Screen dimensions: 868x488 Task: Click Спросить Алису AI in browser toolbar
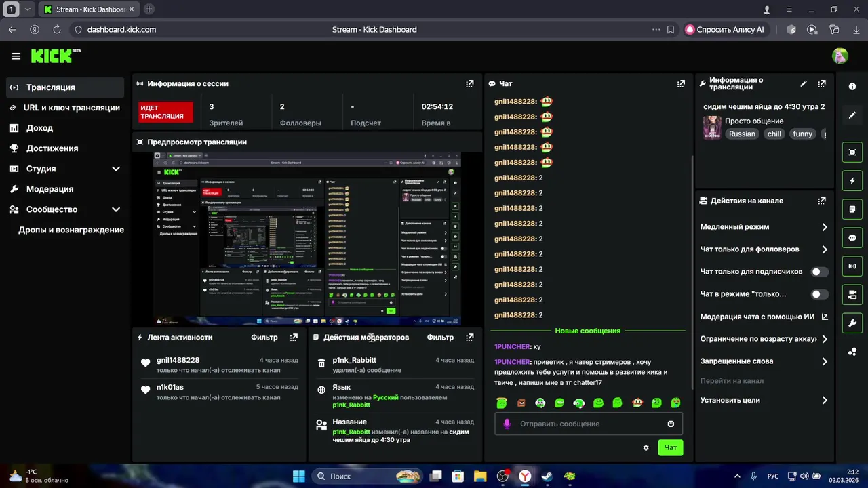(725, 30)
